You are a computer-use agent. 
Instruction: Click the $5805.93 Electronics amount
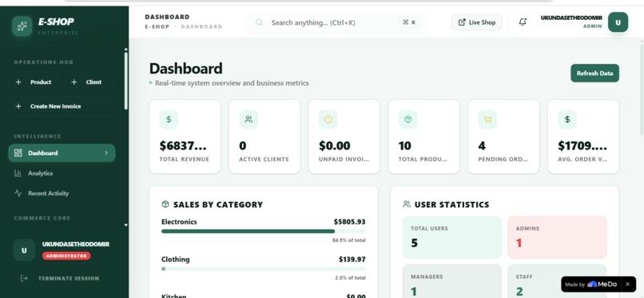coord(349,221)
